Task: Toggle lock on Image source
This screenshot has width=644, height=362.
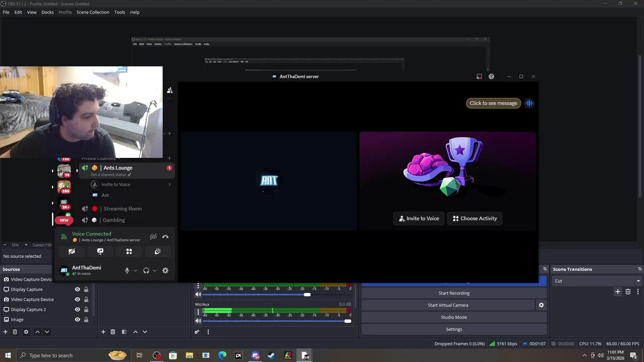Action: point(86,319)
